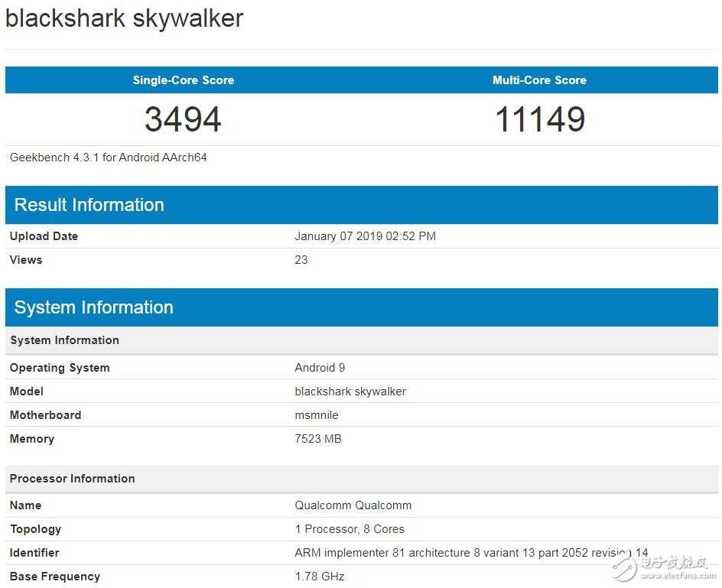Image resolution: width=722 pixels, height=588 pixels.
Task: Click the blackshark skywalker page title
Action: click(x=125, y=18)
